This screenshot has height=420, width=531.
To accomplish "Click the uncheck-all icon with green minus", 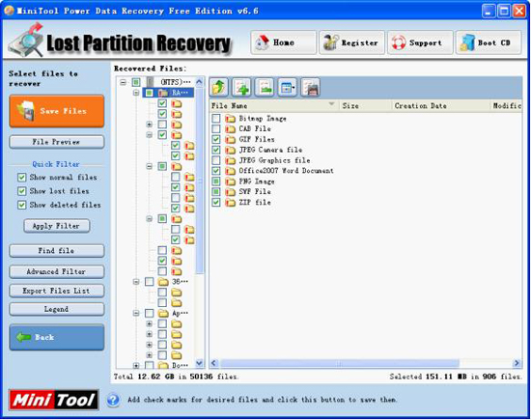I will [265, 88].
